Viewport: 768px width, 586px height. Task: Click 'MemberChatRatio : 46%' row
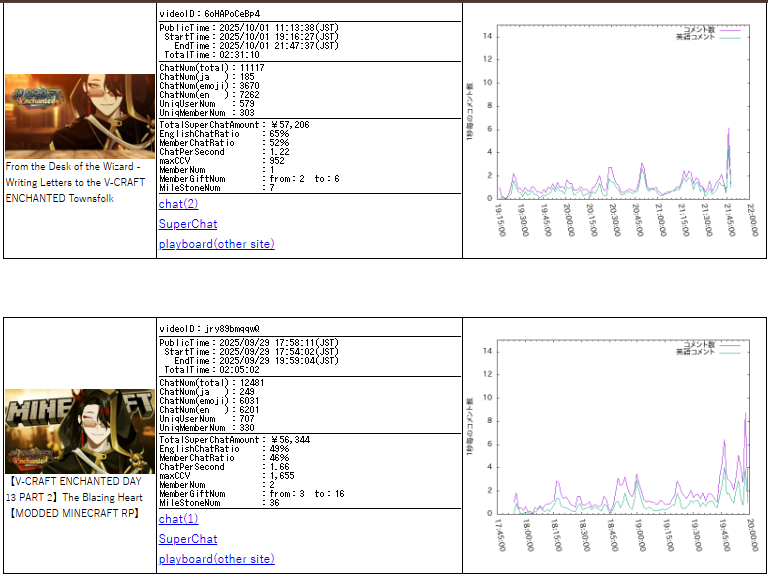coord(224,458)
